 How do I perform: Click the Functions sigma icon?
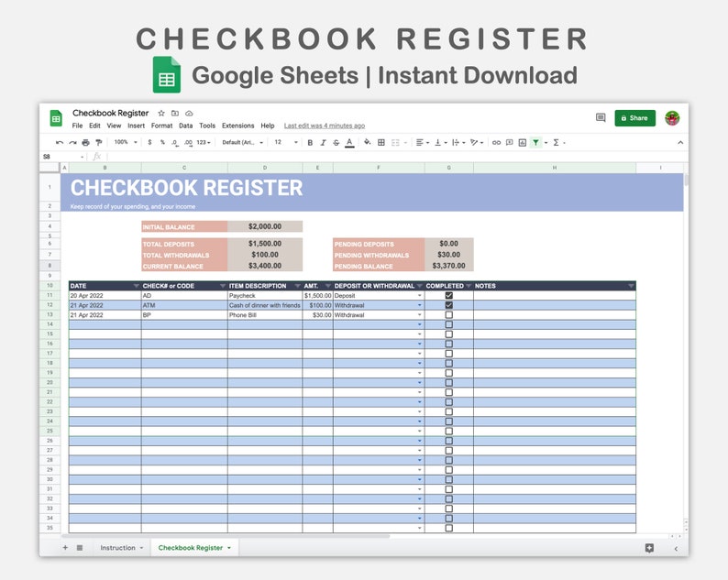[x=556, y=142]
